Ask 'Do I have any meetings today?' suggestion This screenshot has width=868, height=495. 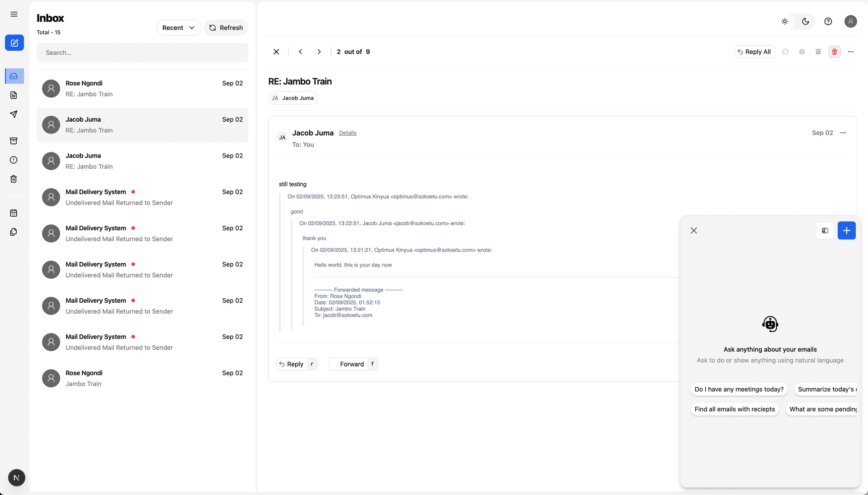[739, 390]
